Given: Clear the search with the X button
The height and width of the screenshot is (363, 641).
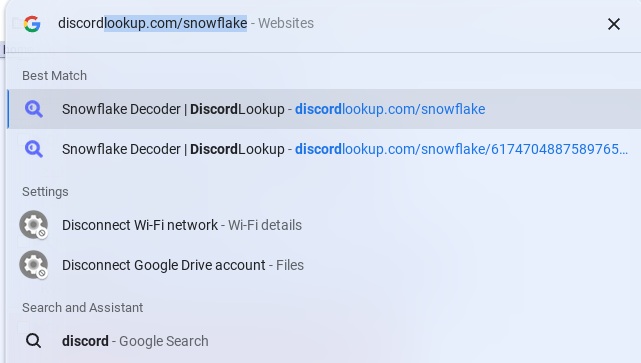Looking at the screenshot, I should coord(614,24).
